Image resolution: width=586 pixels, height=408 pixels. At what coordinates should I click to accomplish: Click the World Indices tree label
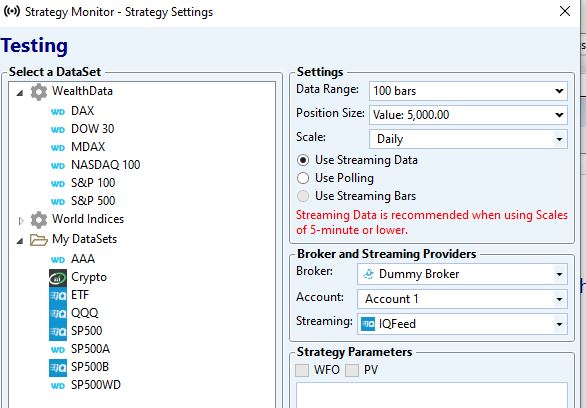[88, 219]
